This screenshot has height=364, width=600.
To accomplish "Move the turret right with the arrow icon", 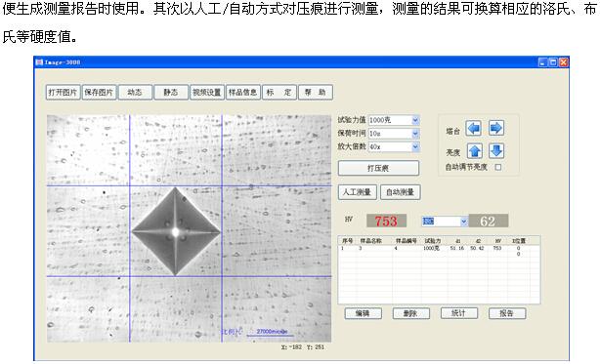I will point(496,129).
